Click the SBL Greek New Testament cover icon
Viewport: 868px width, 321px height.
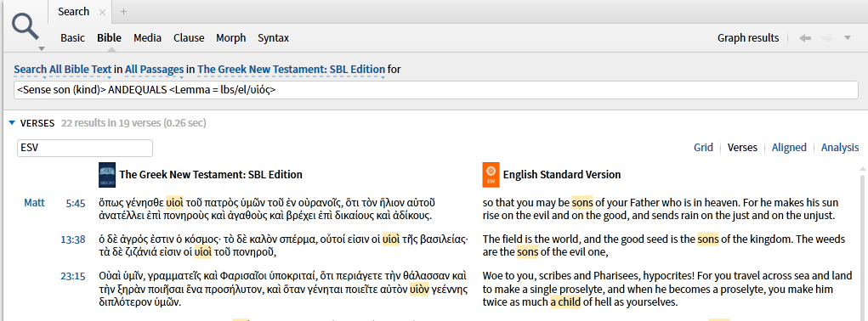coord(107,175)
